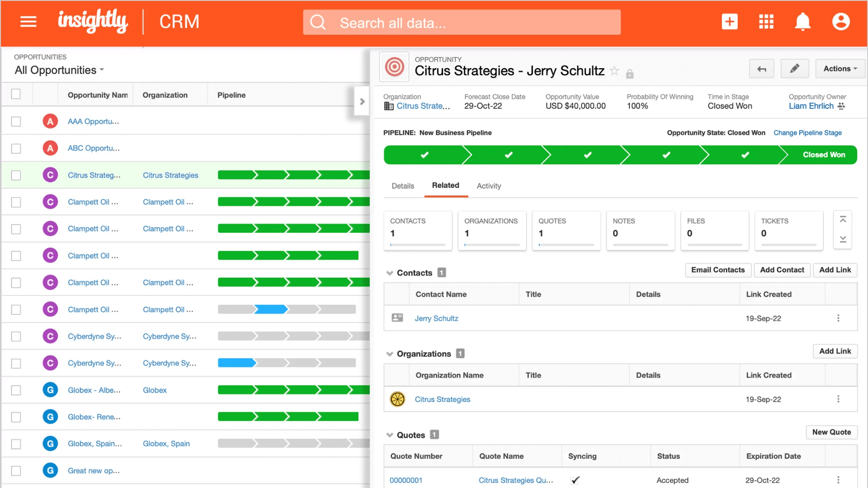Click the organization building icon

389,106
